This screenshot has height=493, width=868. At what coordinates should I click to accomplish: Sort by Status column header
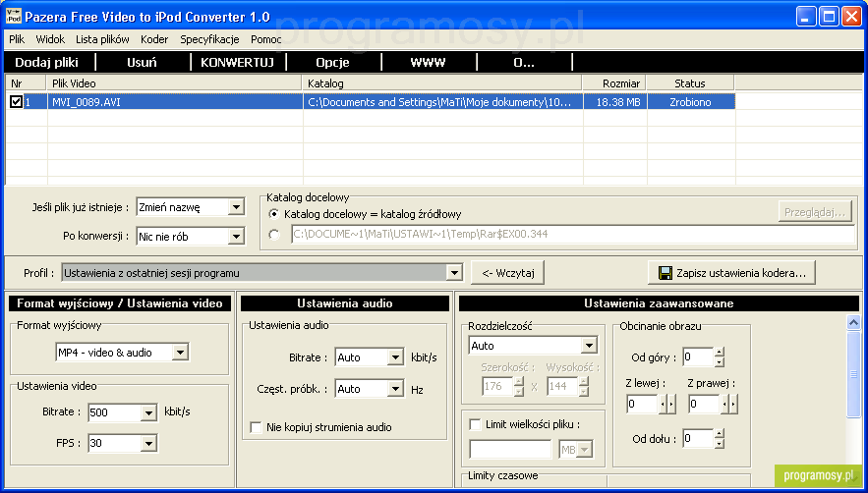pos(690,83)
